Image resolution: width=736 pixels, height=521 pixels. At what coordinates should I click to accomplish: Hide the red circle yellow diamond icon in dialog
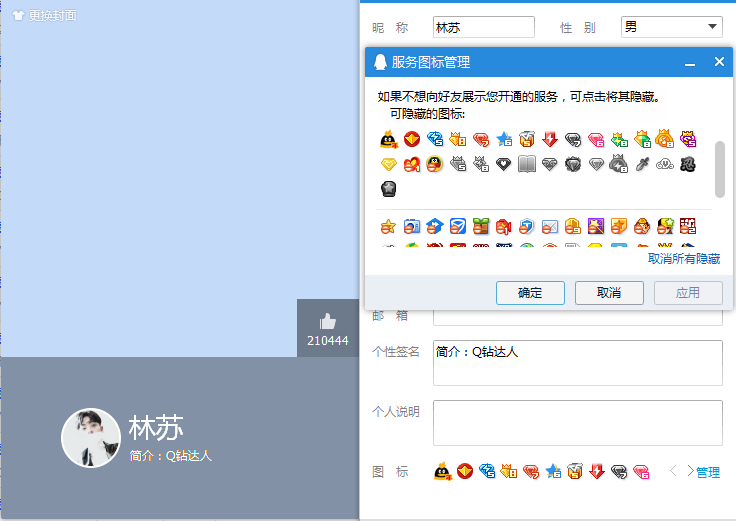coord(412,139)
